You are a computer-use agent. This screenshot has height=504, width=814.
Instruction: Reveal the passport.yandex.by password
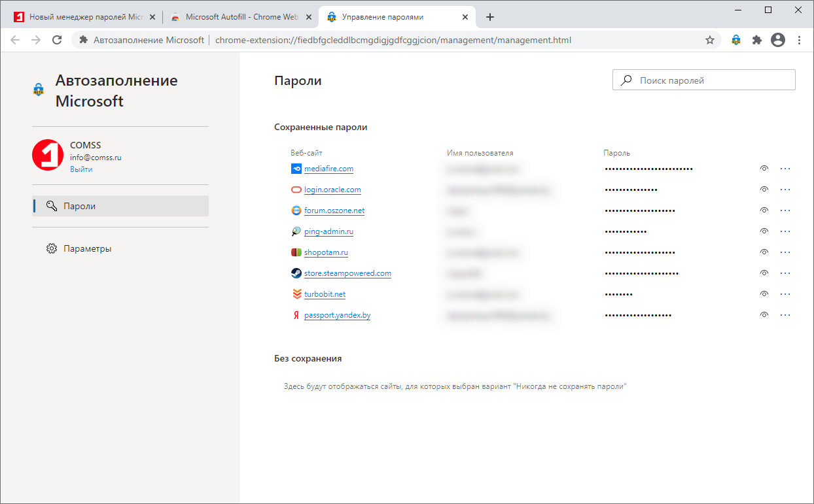tap(764, 315)
